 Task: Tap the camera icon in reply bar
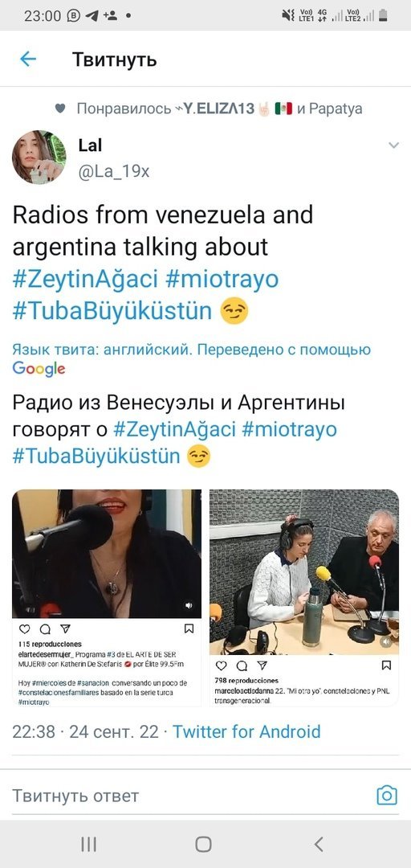(387, 796)
